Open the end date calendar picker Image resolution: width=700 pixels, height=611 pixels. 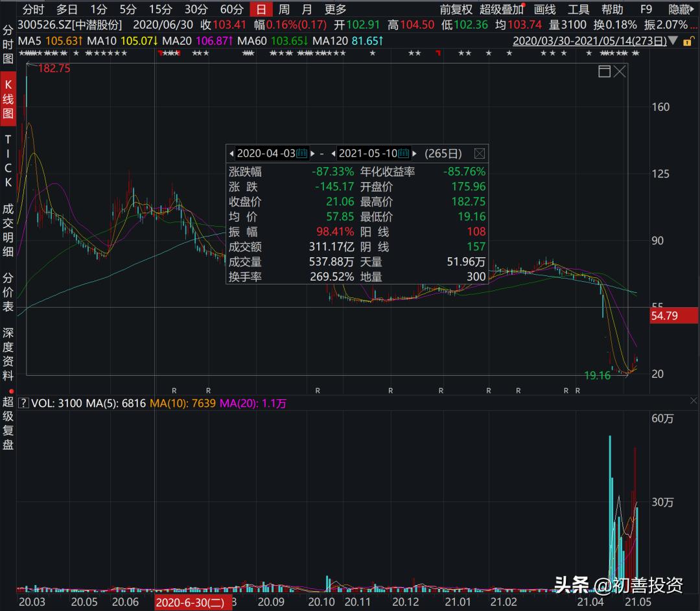pos(404,154)
